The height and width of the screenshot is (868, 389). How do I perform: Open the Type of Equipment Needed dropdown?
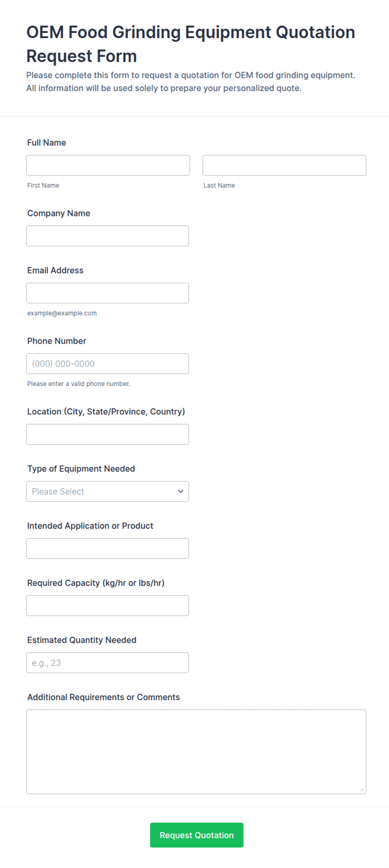(107, 492)
